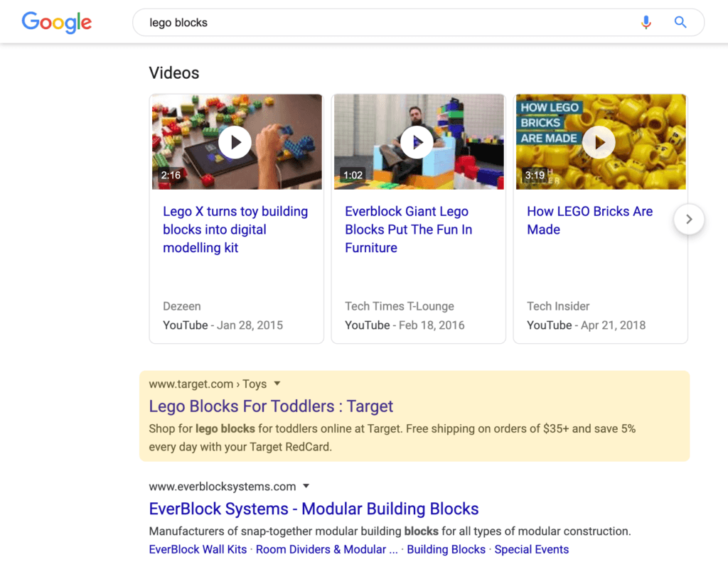This screenshot has height=579, width=728.
Task: Open the Special Events sitelink
Action: pyautogui.click(x=532, y=549)
